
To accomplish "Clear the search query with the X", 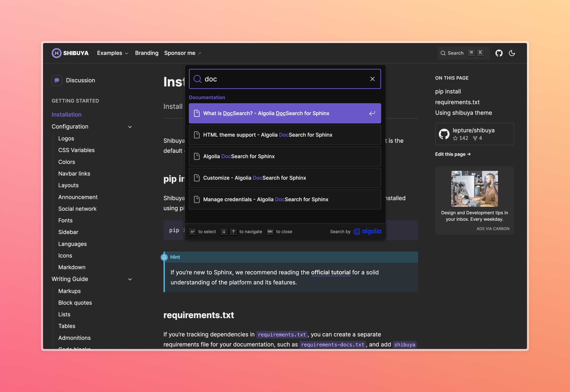I will click(372, 79).
